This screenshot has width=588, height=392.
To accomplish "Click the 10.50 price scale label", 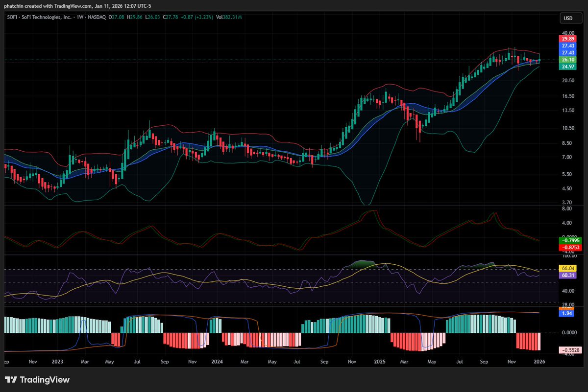I will pyautogui.click(x=568, y=128).
